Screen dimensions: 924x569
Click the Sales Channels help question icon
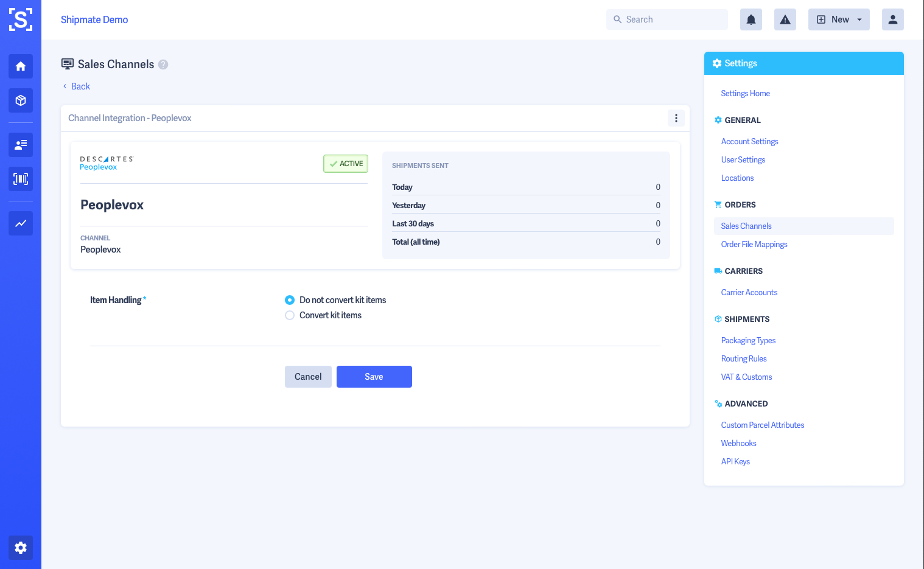[163, 65]
